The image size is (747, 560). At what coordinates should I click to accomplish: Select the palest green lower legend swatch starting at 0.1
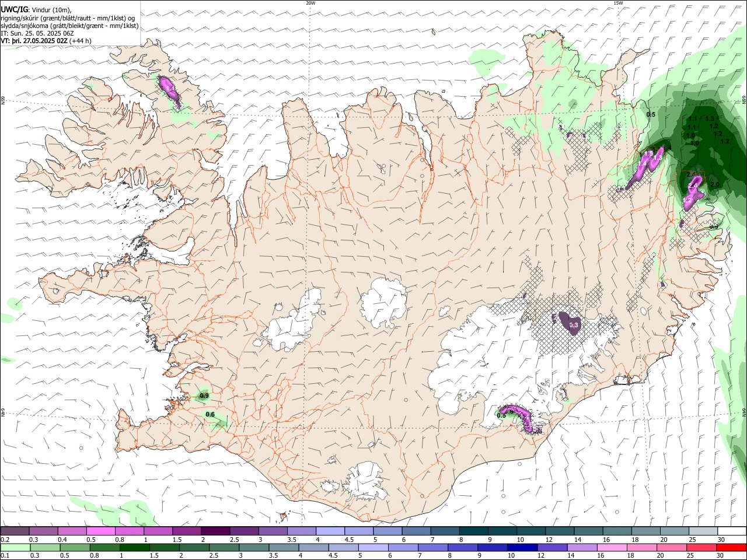(x=15, y=547)
